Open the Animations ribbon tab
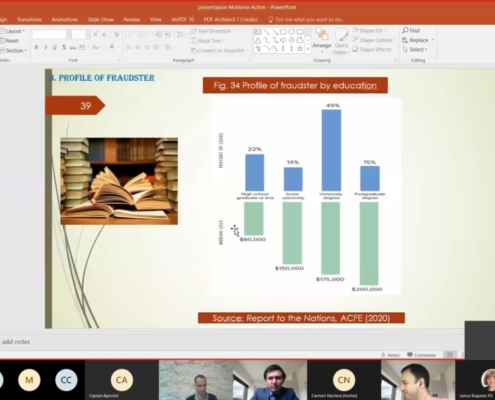This screenshot has width=495, height=400. (65, 20)
